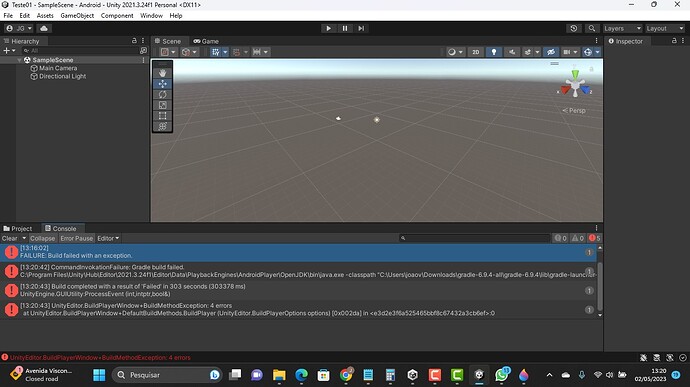Open the Component menu

(117, 15)
